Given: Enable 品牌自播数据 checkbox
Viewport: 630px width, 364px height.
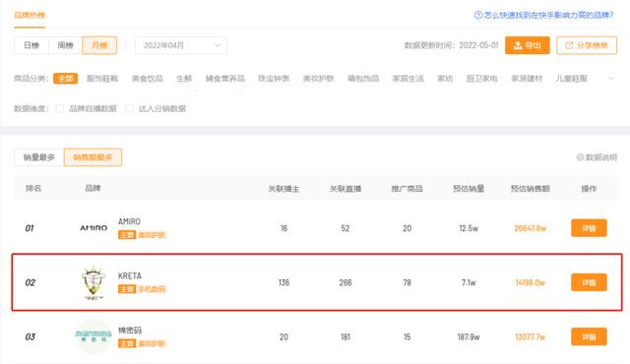Looking at the screenshot, I should pos(59,109).
